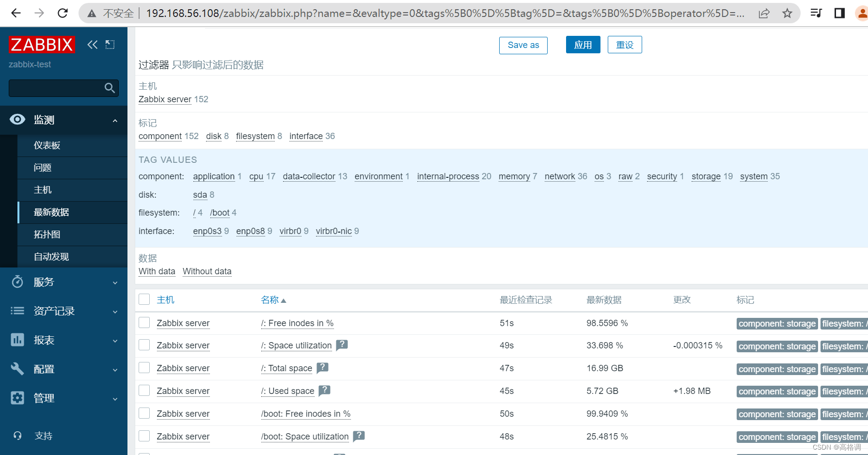Click the 应用 apply button

pos(583,45)
